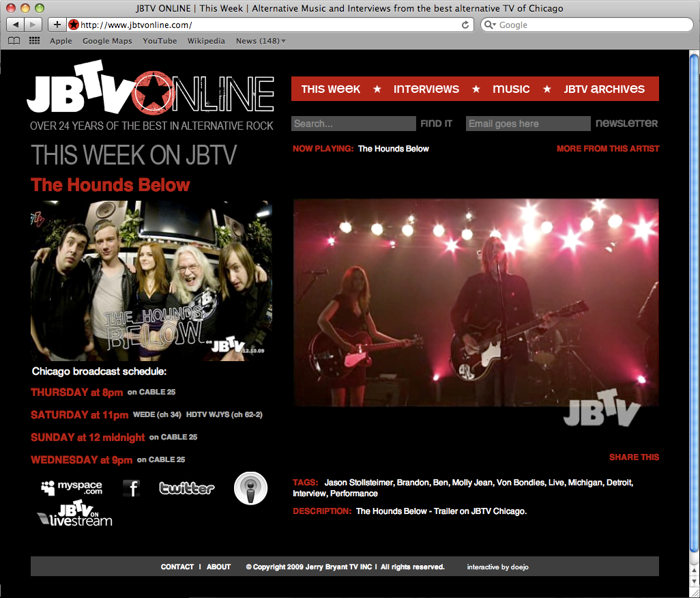Click the Google search magnifier icon
The image size is (700, 598).
[490, 25]
